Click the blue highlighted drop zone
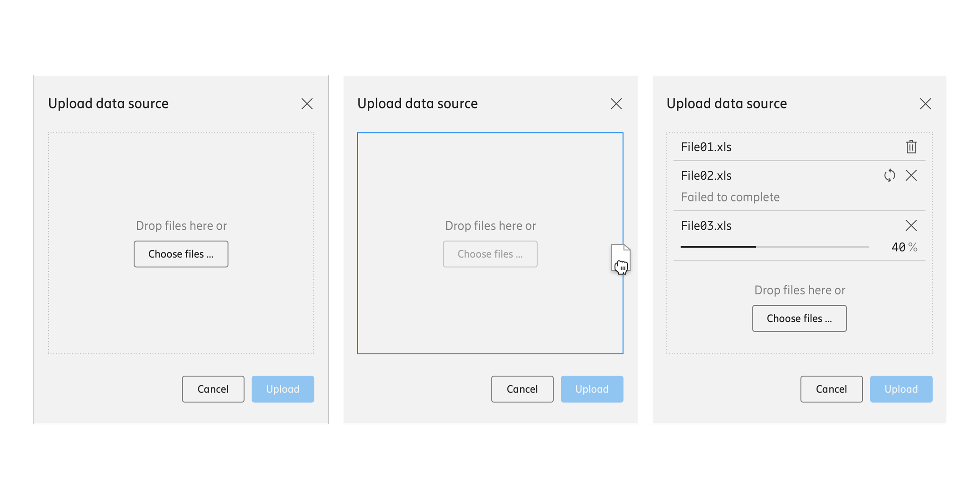 coord(490,243)
